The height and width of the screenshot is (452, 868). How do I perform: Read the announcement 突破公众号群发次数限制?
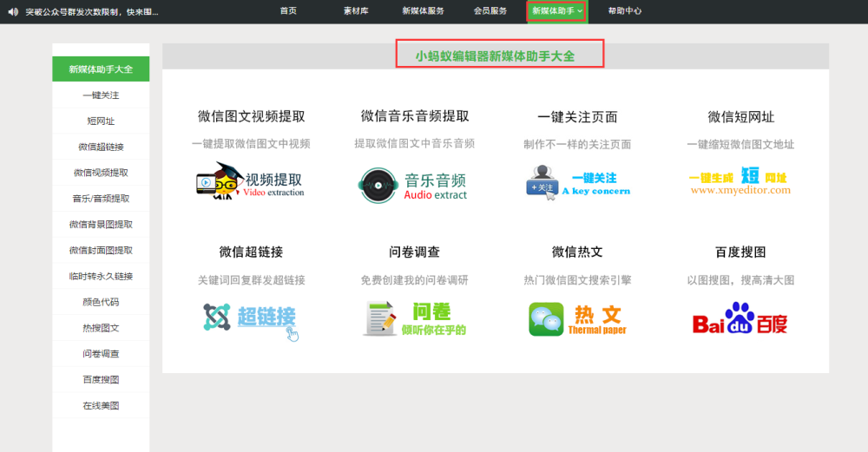click(x=92, y=11)
